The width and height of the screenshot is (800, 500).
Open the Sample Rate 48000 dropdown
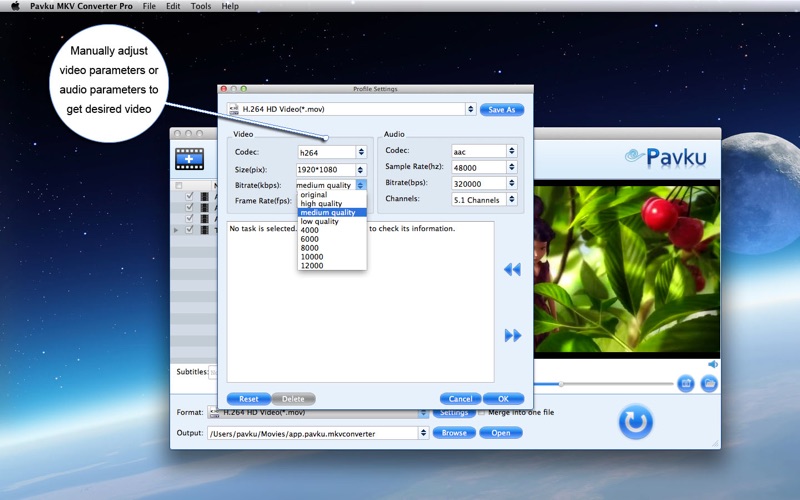pyautogui.click(x=484, y=167)
